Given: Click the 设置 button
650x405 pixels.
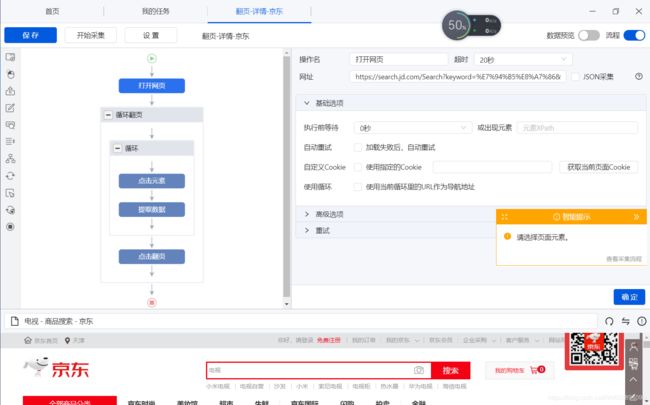Looking at the screenshot, I should pyautogui.click(x=150, y=35).
